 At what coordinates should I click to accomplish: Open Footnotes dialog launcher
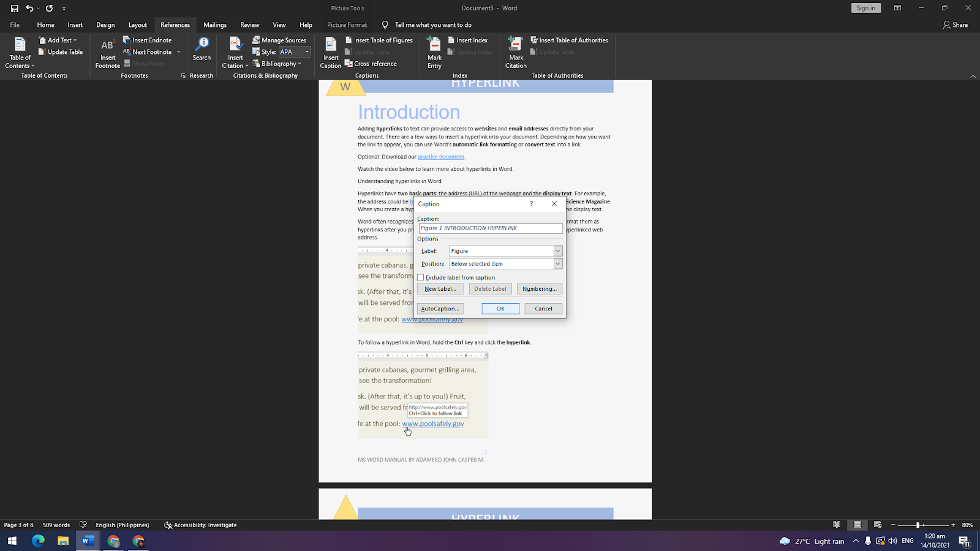(x=183, y=76)
